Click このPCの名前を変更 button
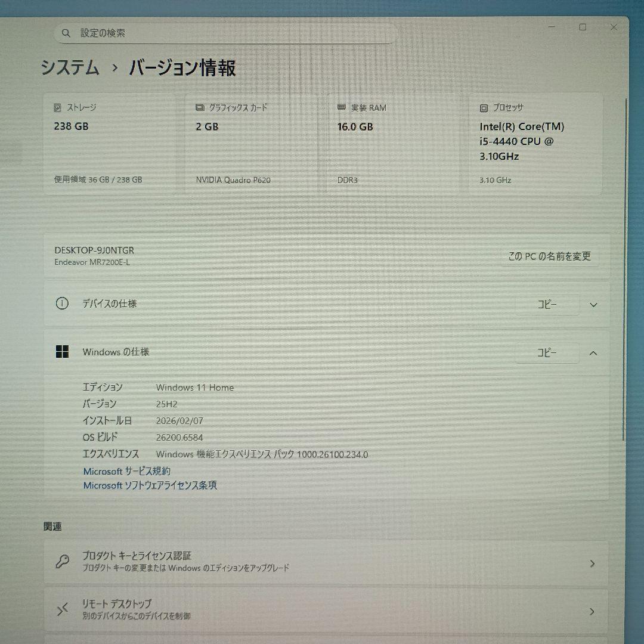644x644 pixels. coord(549,256)
